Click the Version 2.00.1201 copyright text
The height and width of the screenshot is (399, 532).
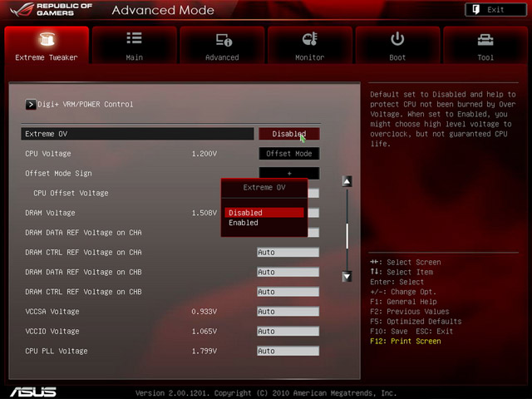266,393
